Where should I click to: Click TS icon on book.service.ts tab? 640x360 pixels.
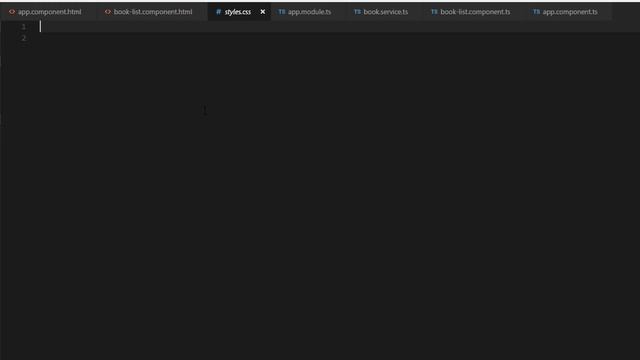tap(357, 12)
